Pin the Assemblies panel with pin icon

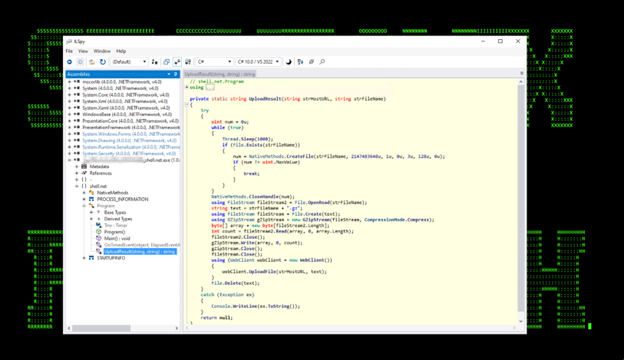point(176,74)
